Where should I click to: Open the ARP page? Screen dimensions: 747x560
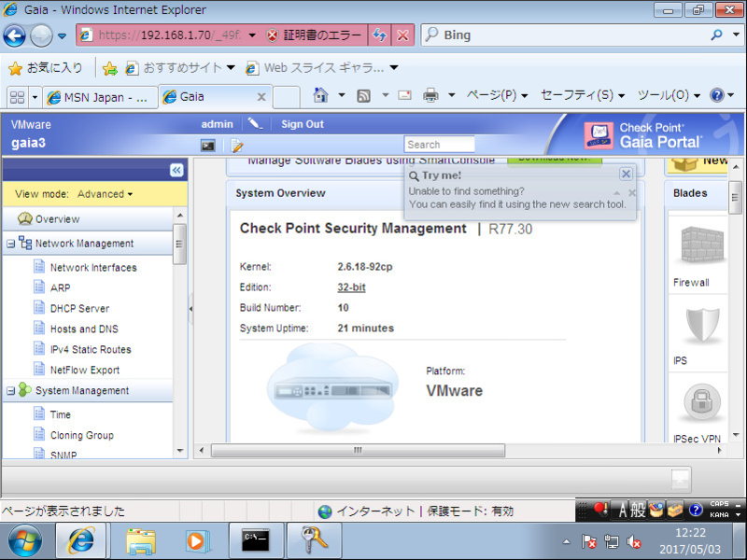60,288
